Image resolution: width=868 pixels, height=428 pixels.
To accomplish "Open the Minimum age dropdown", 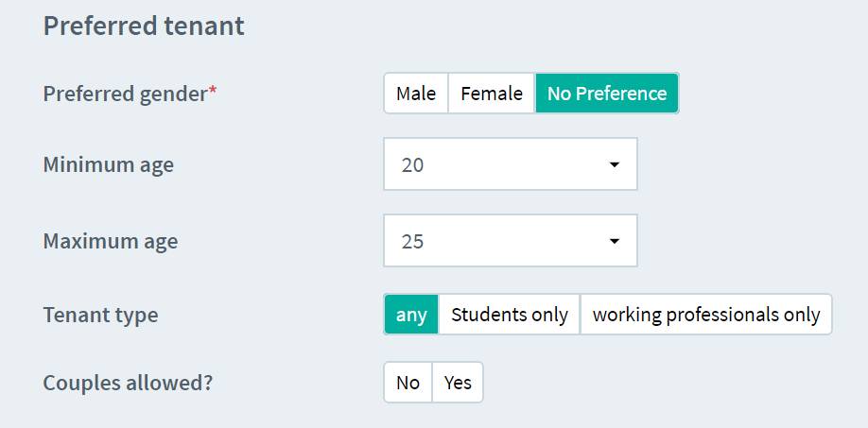I will tap(510, 164).
